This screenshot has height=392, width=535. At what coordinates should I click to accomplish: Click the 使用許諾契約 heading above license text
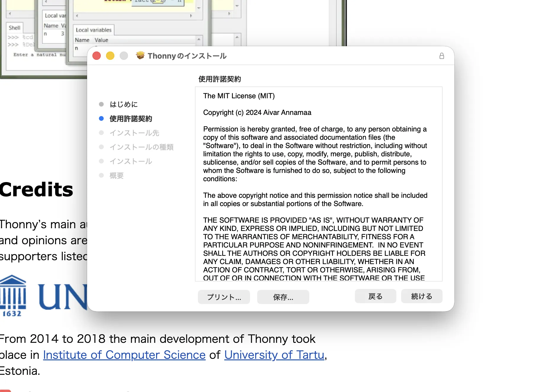[x=220, y=79]
